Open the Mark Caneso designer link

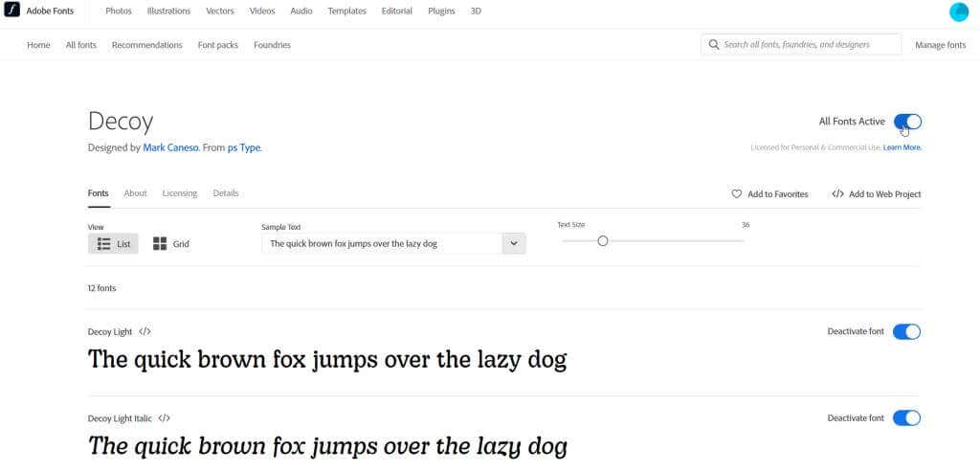167,147
